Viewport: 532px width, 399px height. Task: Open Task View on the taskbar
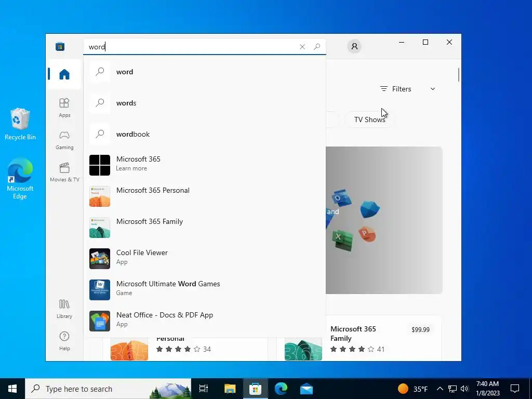(x=204, y=389)
